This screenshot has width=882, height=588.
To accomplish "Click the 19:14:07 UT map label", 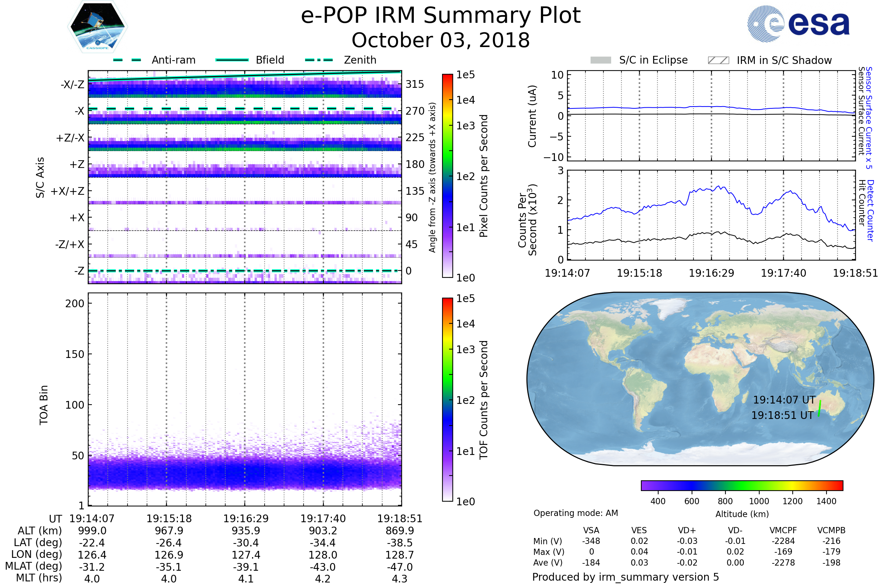I will (x=784, y=400).
